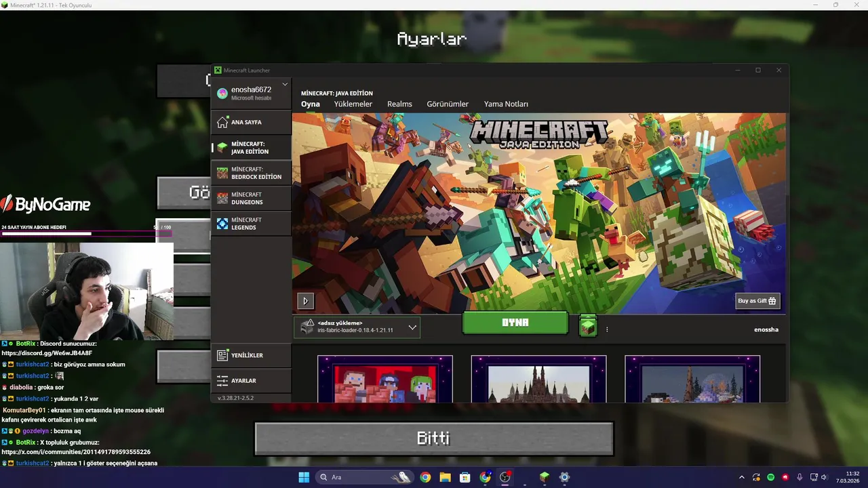Image resolution: width=868 pixels, height=488 pixels.
Task: Open Ayarlar settings sliders icon
Action: [222, 380]
